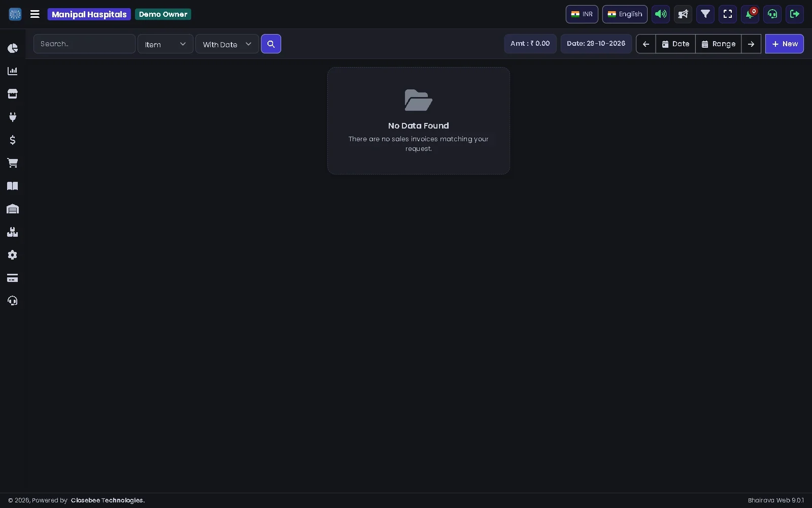Create a New sales invoice
The width and height of the screenshot is (812, 508).
tap(785, 44)
